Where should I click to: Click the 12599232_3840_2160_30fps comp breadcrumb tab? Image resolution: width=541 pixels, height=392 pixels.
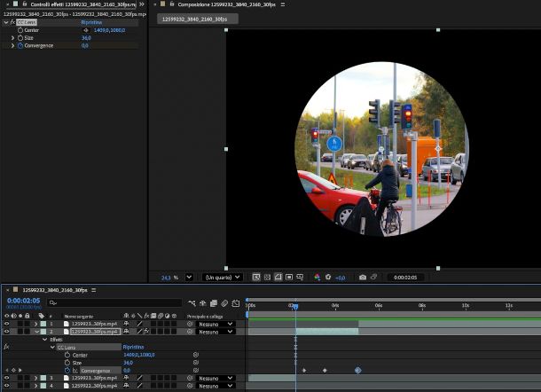point(198,19)
